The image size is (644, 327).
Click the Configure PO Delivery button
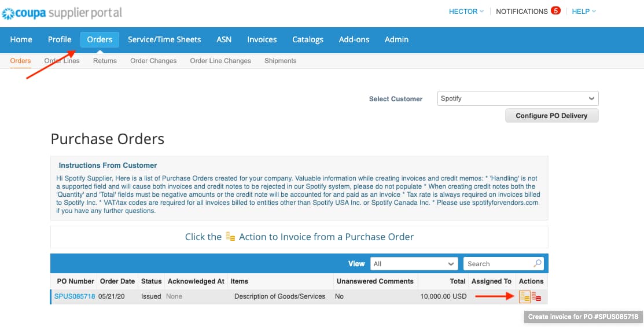[551, 116]
